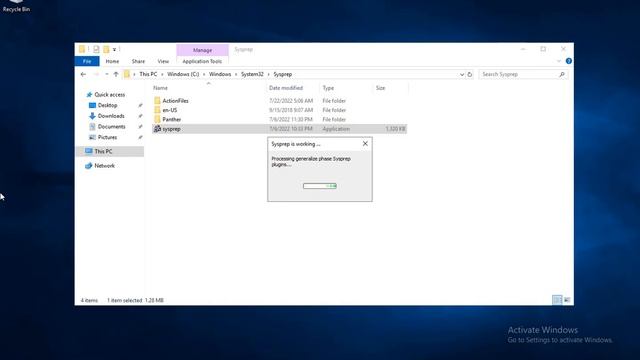Sort by Type column header
Image resolution: width=640 pixels, height=360 pixels.
pos(328,88)
